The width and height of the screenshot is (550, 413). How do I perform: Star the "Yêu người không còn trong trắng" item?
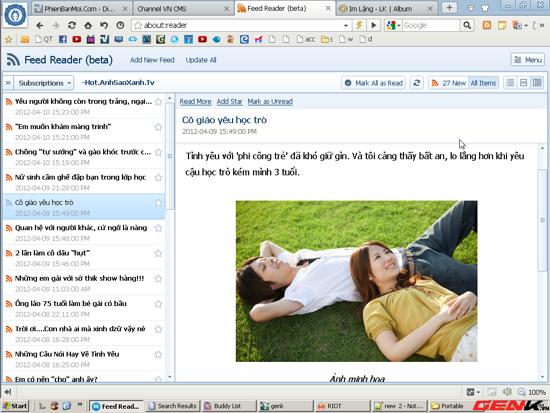[158, 102]
